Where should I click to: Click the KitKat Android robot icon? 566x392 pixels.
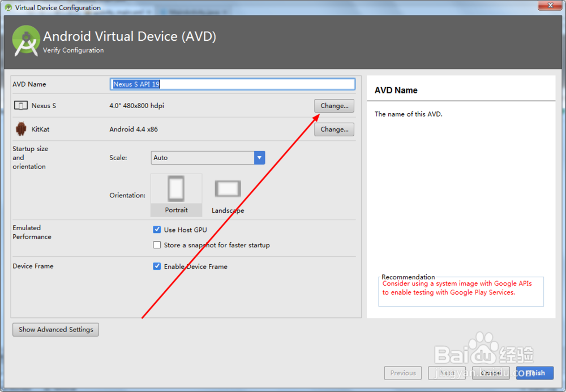[20, 129]
